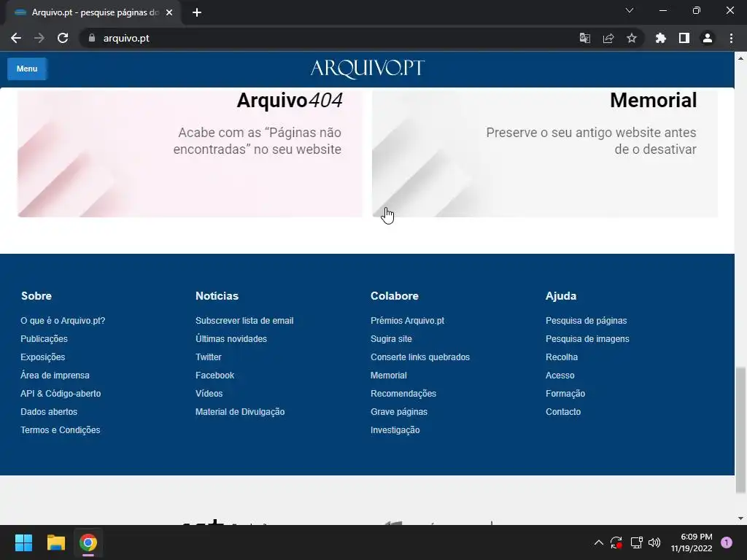Screen dimensions: 747x560
Task: Open the network status tray icon
Action: pyautogui.click(x=636, y=542)
